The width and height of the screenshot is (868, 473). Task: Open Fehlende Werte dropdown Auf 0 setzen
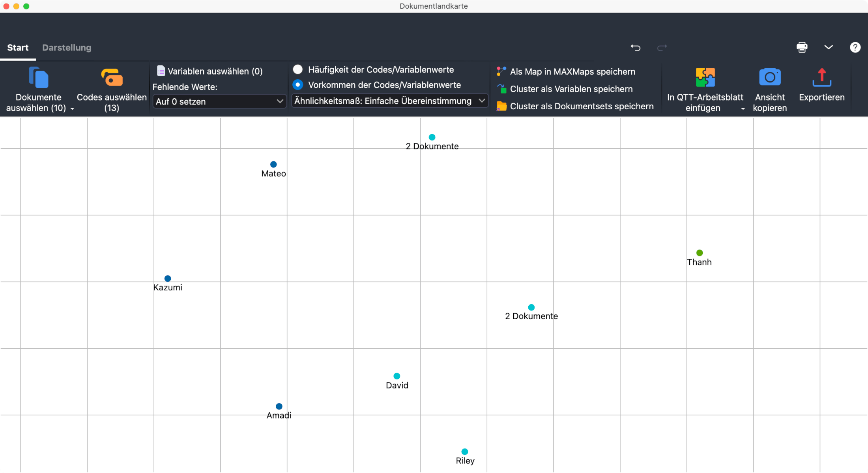[219, 101]
